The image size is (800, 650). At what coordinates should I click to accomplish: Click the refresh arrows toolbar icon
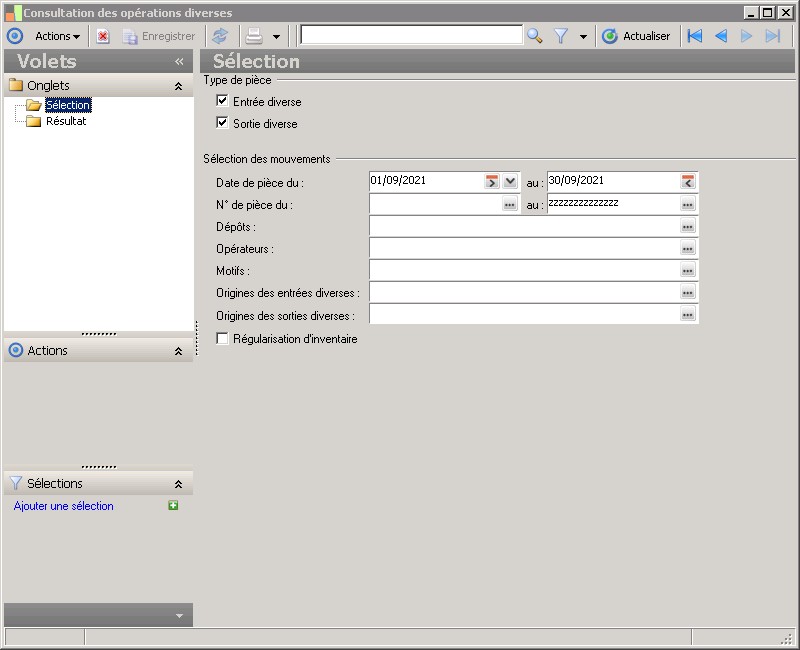(220, 36)
